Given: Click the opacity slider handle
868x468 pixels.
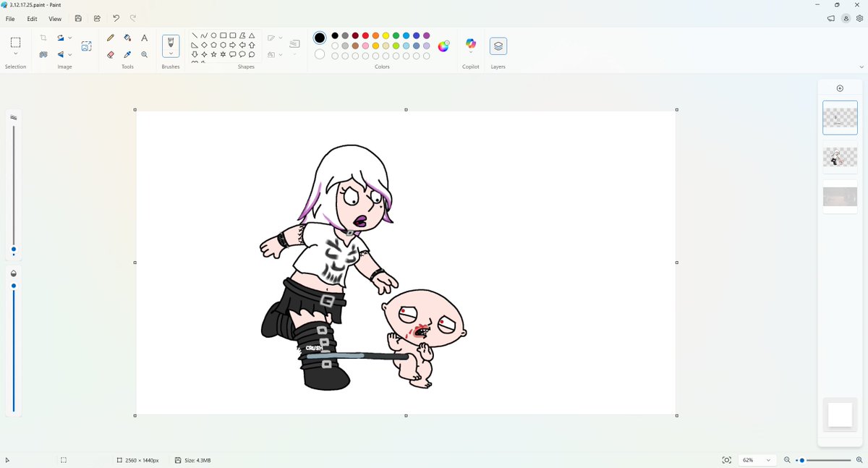Looking at the screenshot, I should point(13,286).
